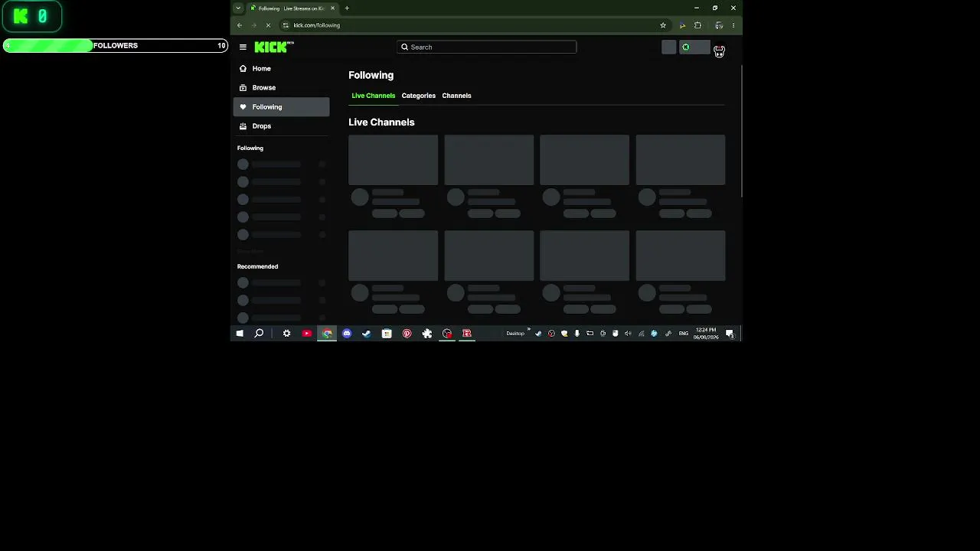Click the Recommended sidebar heading
The image size is (980, 551).
(257, 266)
